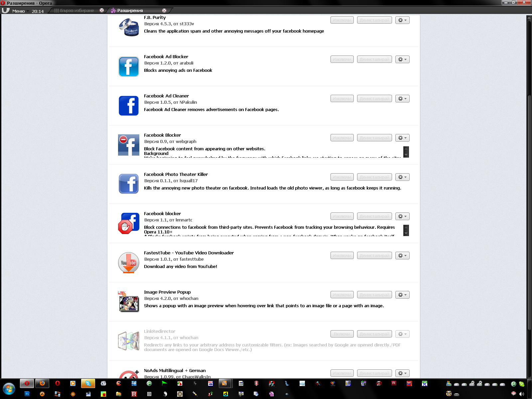Launch Photoshop from the taskbar
The height and width of the screenshot is (399, 532).
coord(27,394)
